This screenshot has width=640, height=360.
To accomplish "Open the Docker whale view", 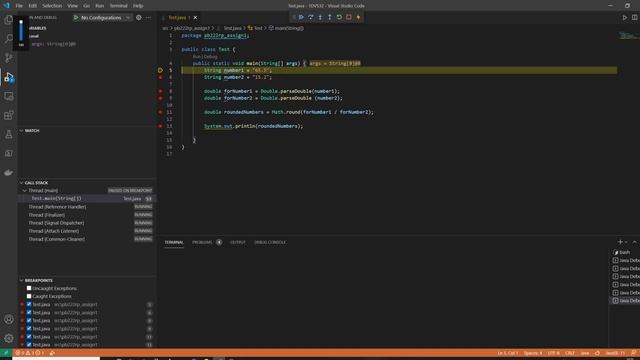I will click(8, 173).
